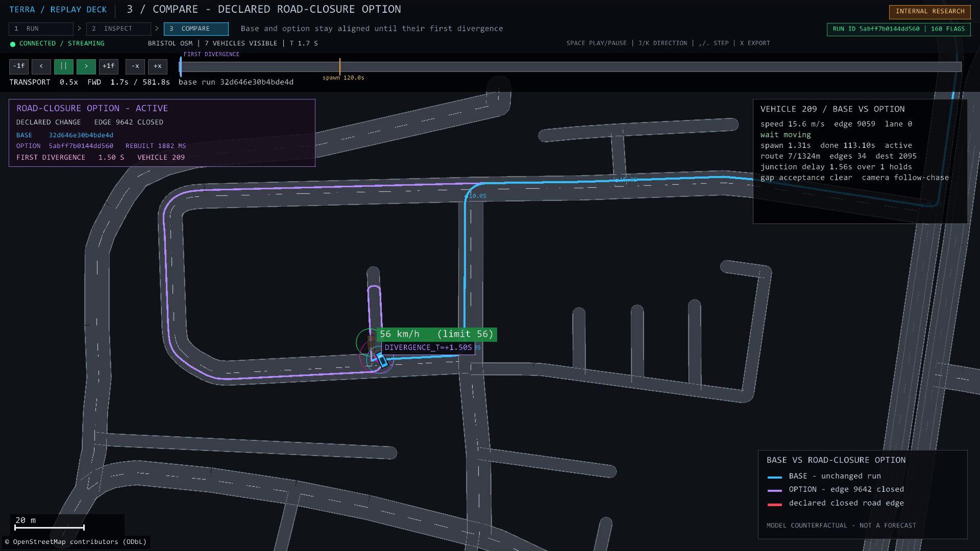Click the 20 m map scale bar

tap(50, 528)
